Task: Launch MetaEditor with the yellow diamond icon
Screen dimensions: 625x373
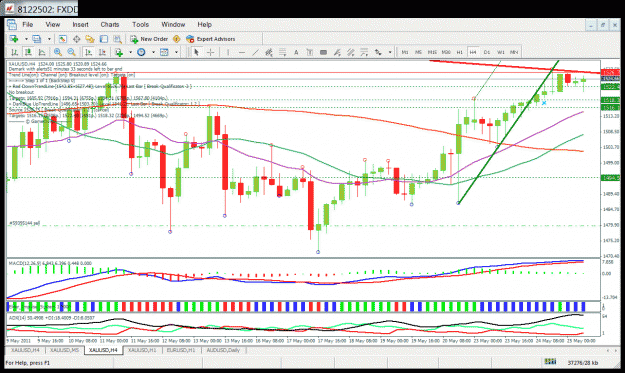Action: [177, 39]
